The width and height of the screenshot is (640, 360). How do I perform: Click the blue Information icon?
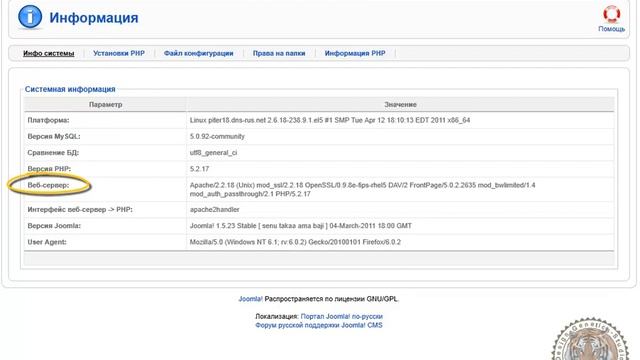[x=30, y=17]
